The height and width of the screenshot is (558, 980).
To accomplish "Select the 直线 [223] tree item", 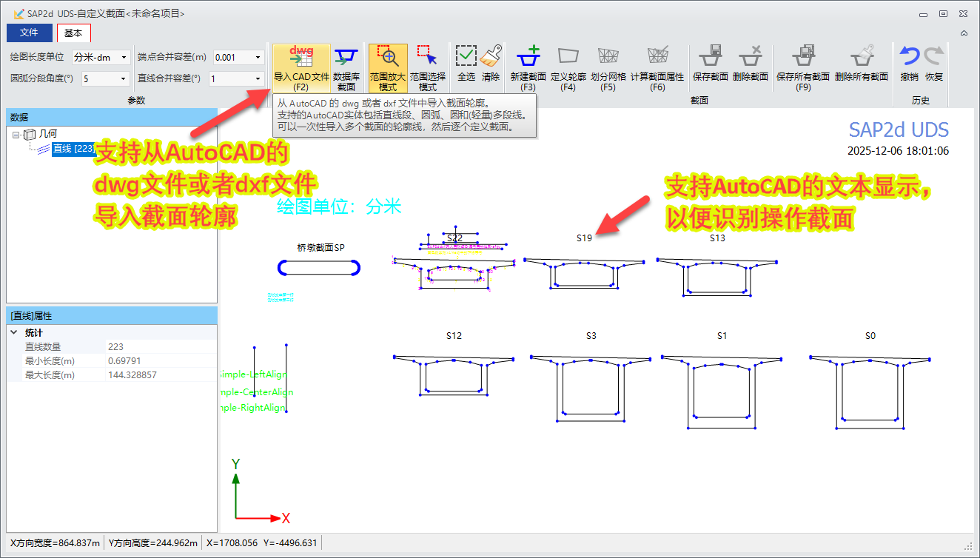I will [73, 149].
